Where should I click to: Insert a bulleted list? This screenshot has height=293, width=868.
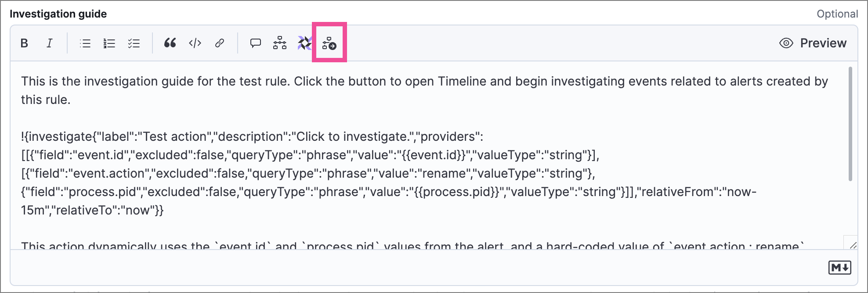pos(85,43)
